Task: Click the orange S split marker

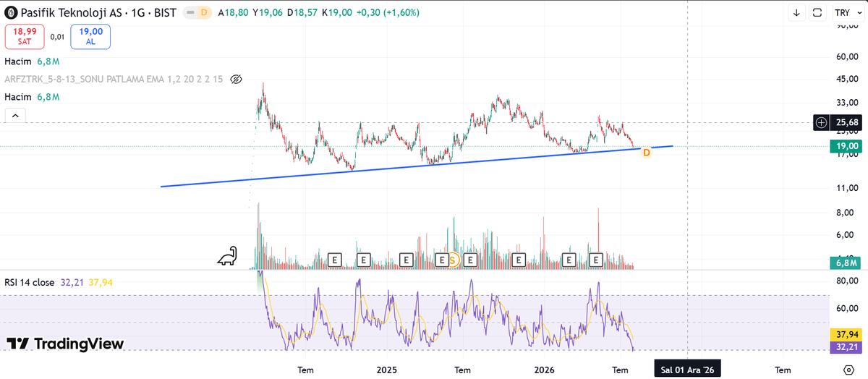Action: click(454, 259)
